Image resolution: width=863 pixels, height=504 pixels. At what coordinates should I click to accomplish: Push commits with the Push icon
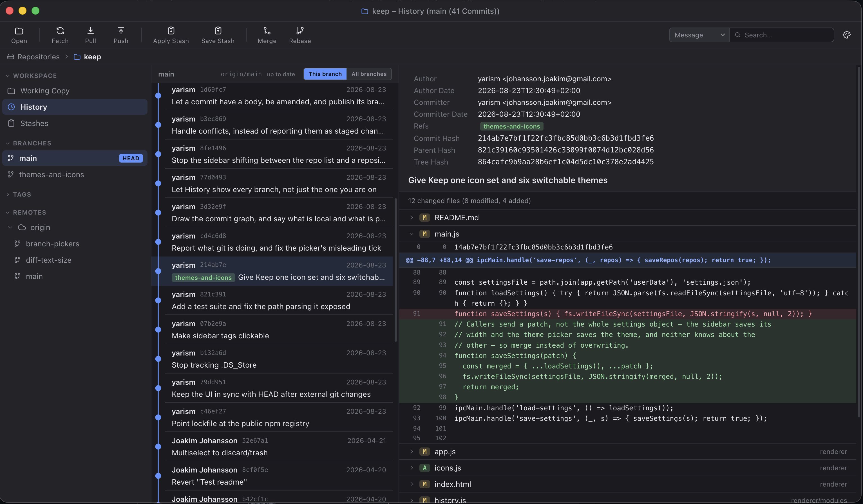point(121,31)
